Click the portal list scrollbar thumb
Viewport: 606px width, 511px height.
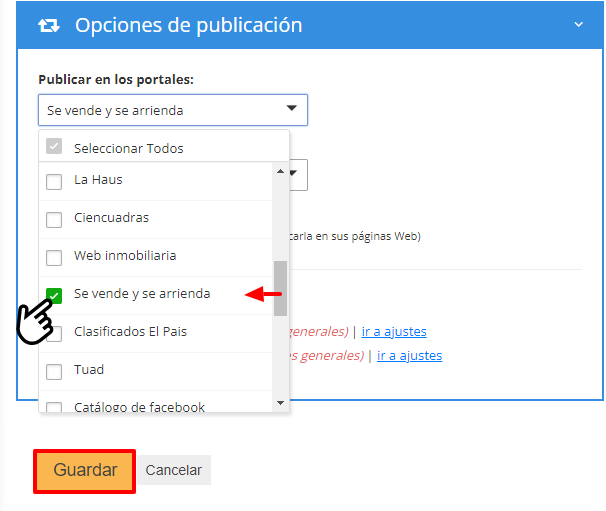pos(280,288)
